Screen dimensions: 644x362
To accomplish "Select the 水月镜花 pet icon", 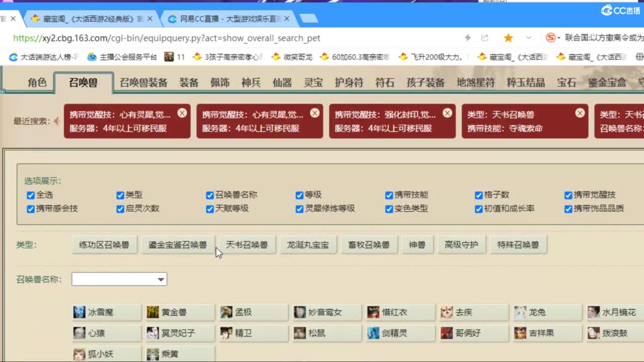I will 593,312.
